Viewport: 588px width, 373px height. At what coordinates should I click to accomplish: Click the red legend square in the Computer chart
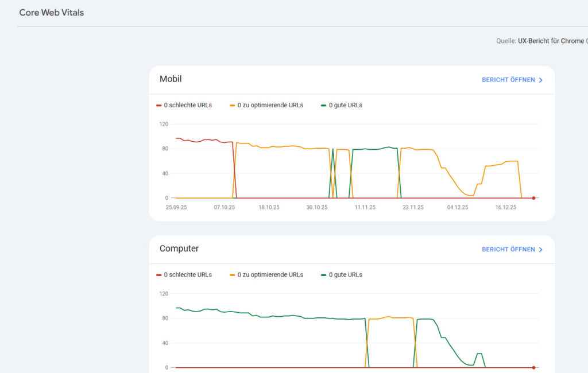pos(158,274)
